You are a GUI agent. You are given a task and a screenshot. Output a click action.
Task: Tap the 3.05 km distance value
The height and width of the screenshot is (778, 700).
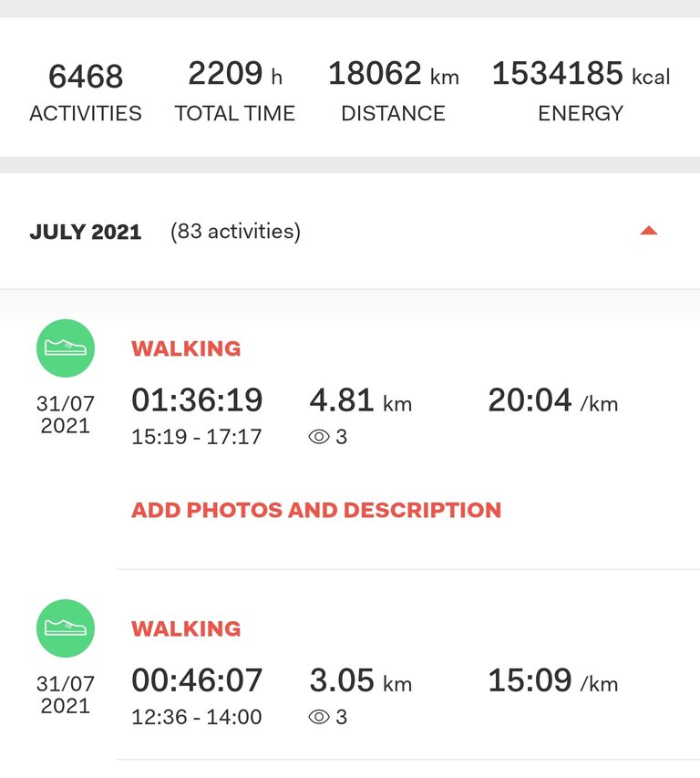tap(360, 680)
